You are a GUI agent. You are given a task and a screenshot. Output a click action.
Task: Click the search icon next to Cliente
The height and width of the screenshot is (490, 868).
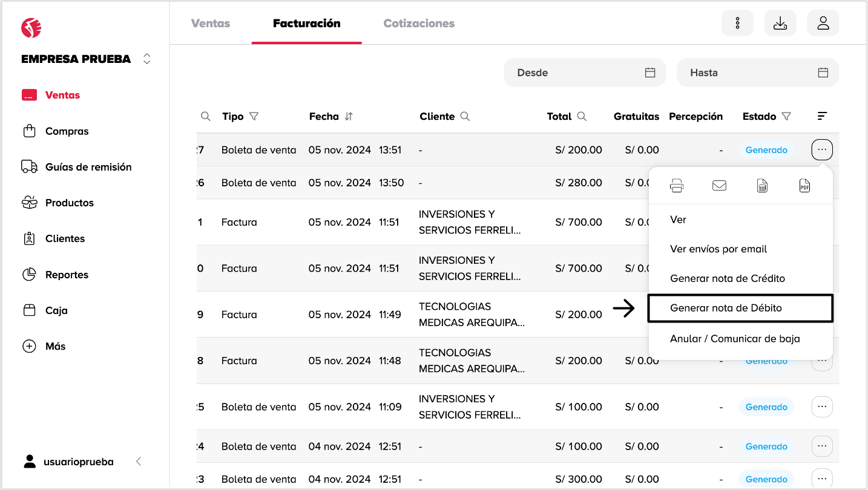click(465, 116)
